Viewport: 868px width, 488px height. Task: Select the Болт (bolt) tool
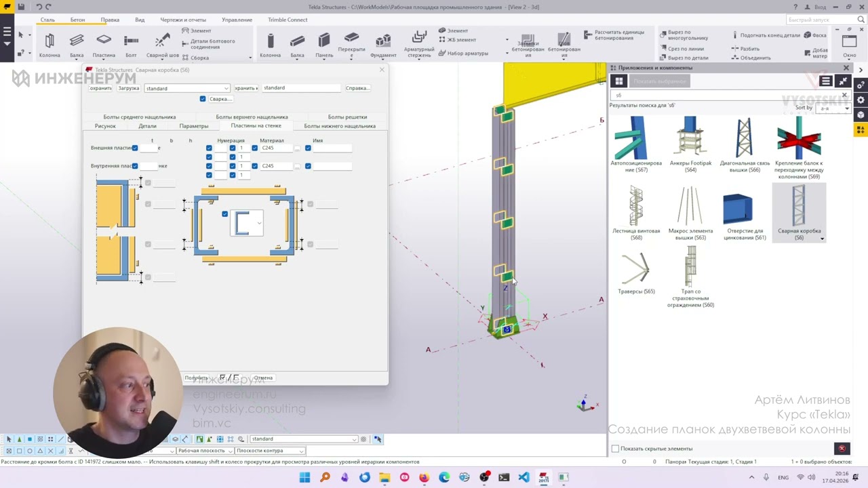pos(131,45)
